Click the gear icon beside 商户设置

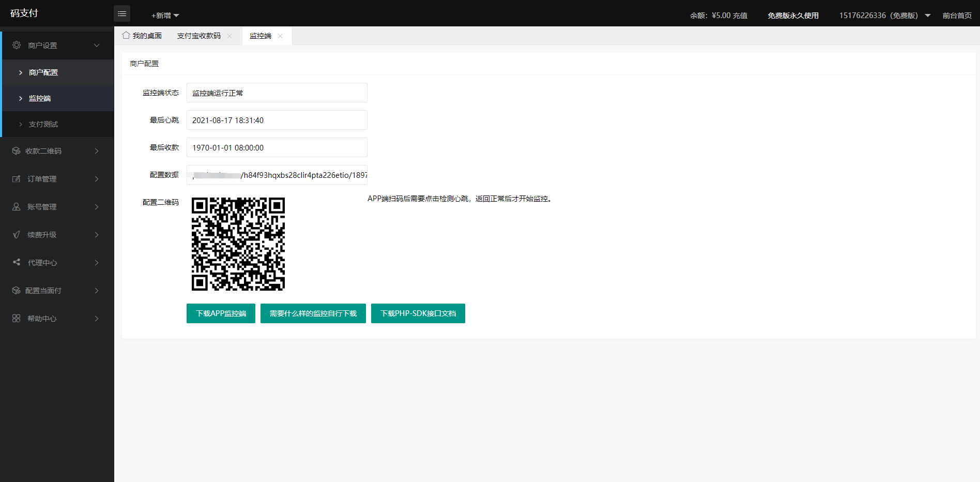pos(17,46)
